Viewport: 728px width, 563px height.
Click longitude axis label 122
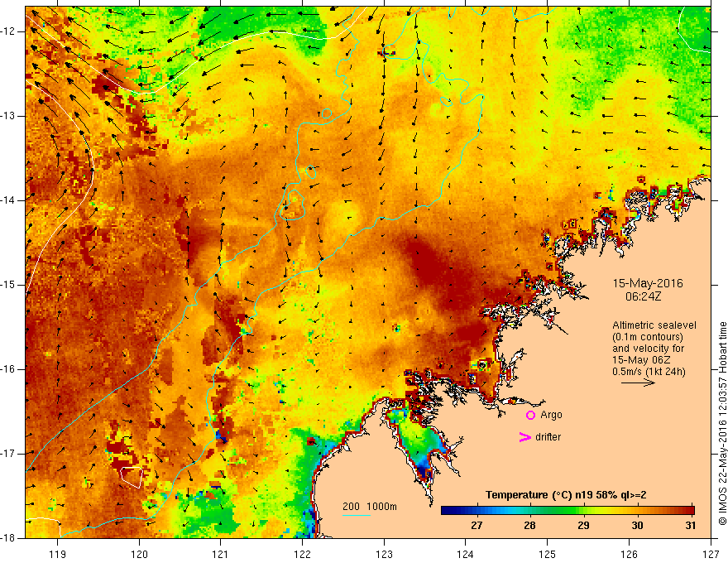click(302, 554)
